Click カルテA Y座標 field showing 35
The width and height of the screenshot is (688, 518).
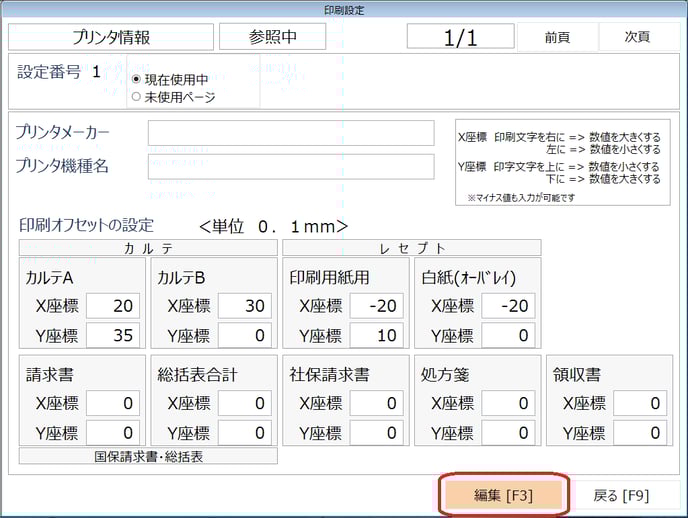point(113,335)
